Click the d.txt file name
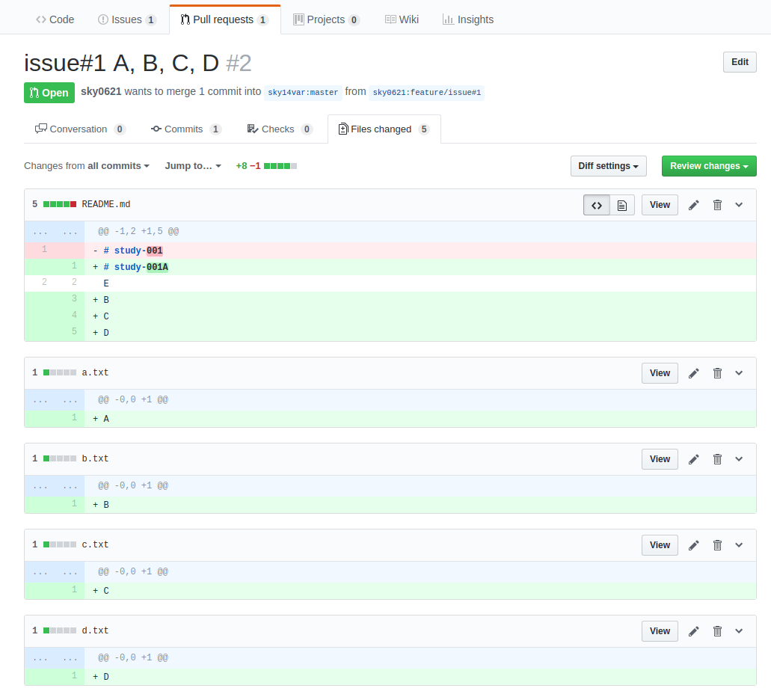The height and width of the screenshot is (700, 771). pos(95,630)
